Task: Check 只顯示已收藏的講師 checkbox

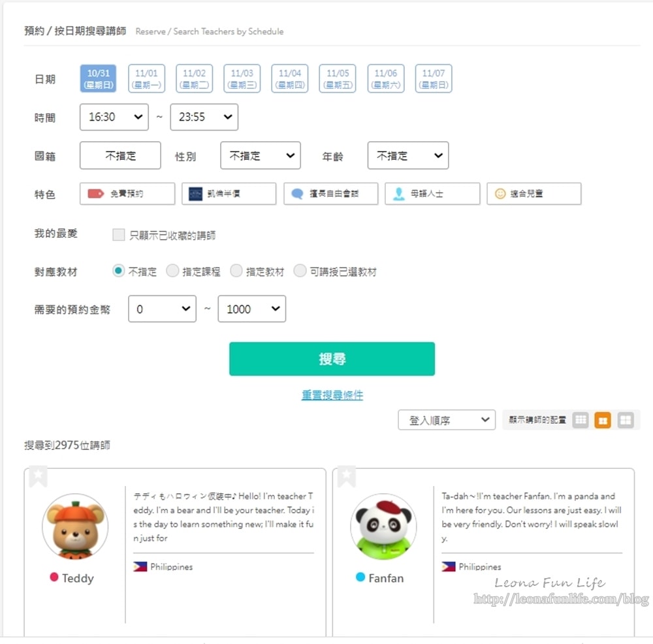Action: click(x=118, y=235)
